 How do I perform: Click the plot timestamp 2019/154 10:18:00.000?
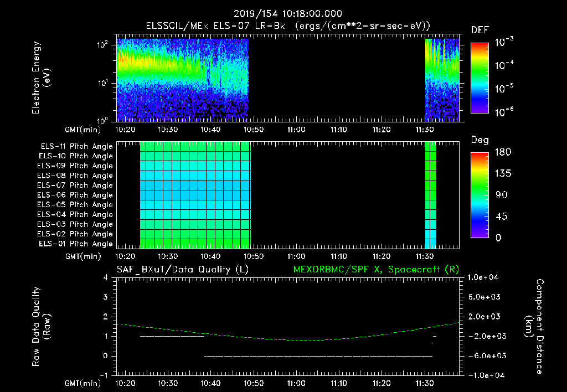point(288,14)
